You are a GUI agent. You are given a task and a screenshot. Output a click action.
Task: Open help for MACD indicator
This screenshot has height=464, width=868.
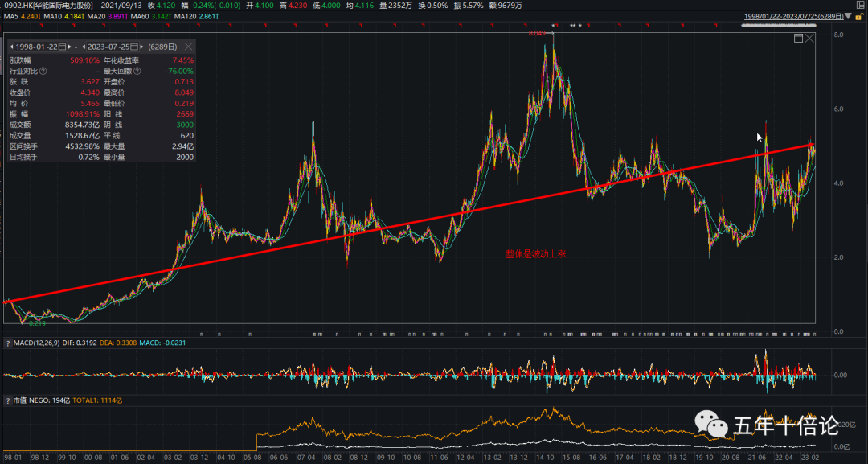click(8, 343)
